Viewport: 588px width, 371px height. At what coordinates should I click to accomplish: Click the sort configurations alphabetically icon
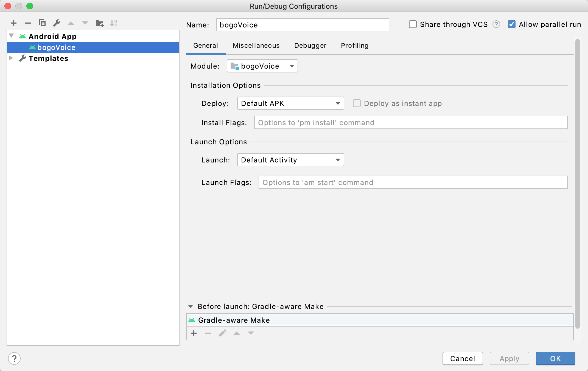tap(114, 23)
